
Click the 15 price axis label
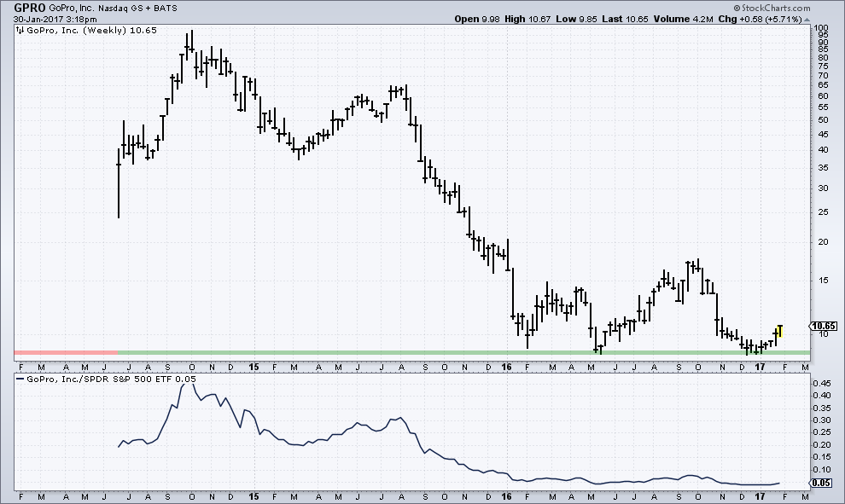tap(823, 280)
